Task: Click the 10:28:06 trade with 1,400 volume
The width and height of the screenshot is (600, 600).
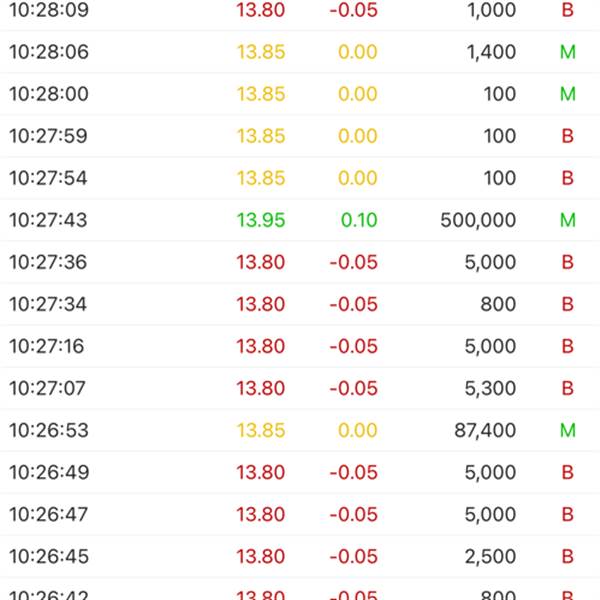Action: click(x=300, y=52)
